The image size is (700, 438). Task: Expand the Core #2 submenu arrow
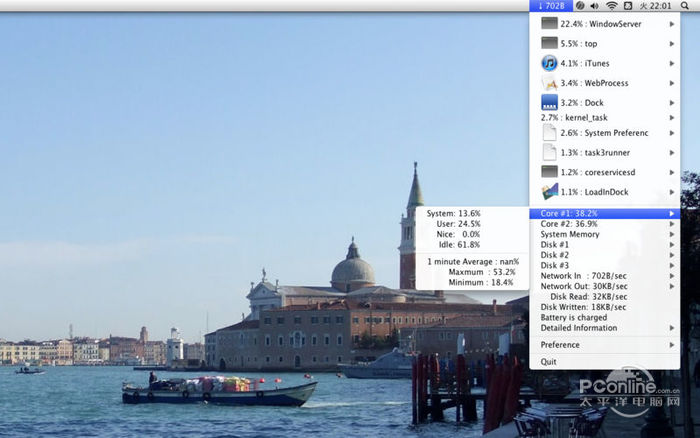coord(672,224)
